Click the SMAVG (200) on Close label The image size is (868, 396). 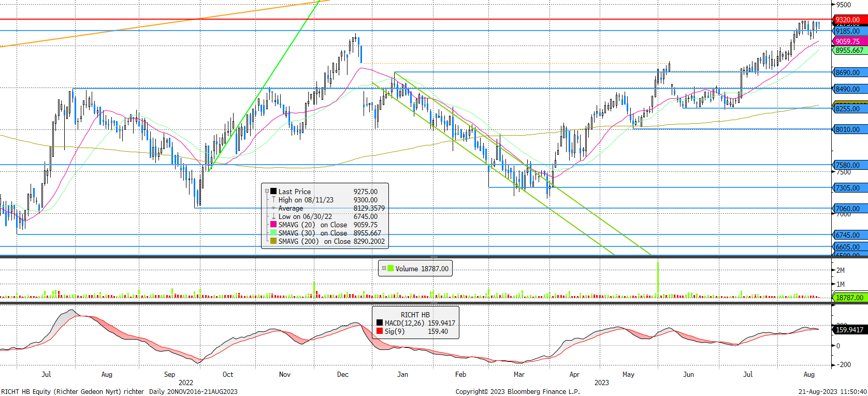pyautogui.click(x=314, y=241)
